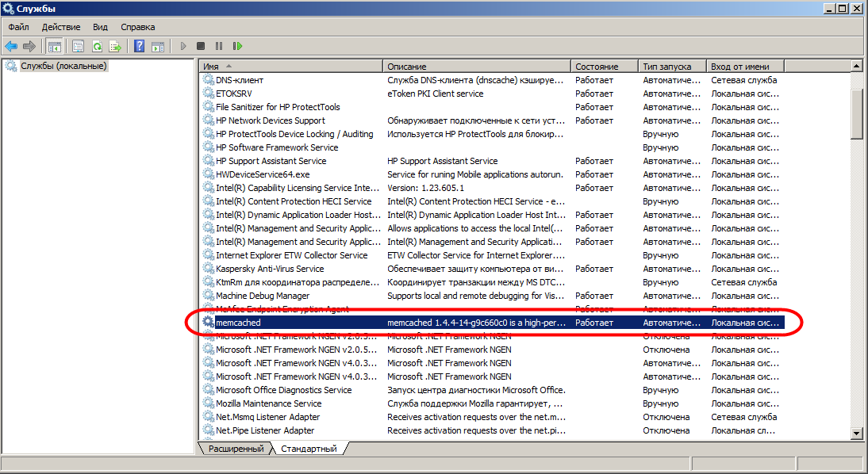Open Help with the question mark icon
This screenshot has height=474, width=868.
click(x=139, y=46)
